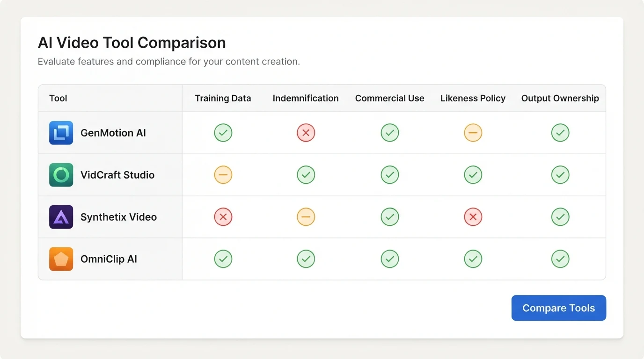This screenshot has height=359, width=644.
Task: Click Synthetix Video Commercial Use checkmark
Action: [390, 217]
